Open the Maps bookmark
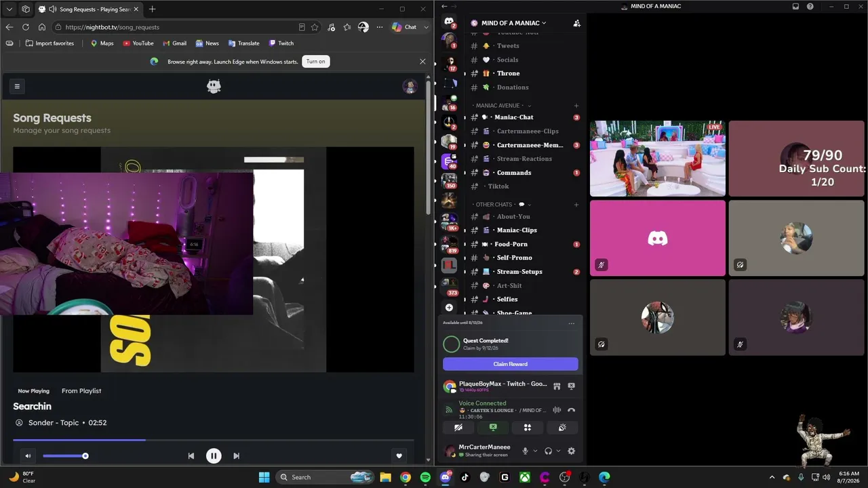This screenshot has width=868, height=488. [102, 43]
